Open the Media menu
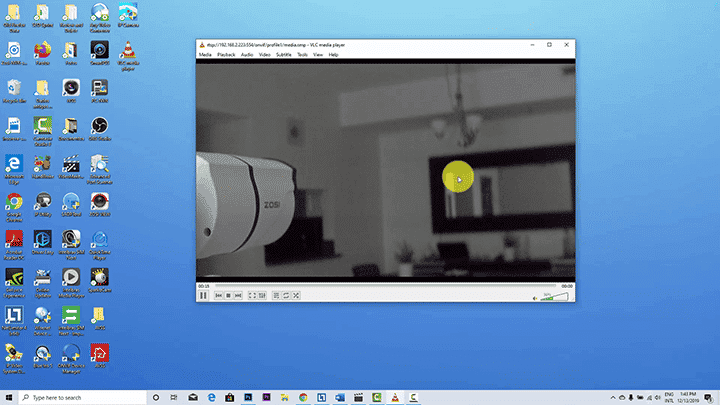 click(x=205, y=55)
